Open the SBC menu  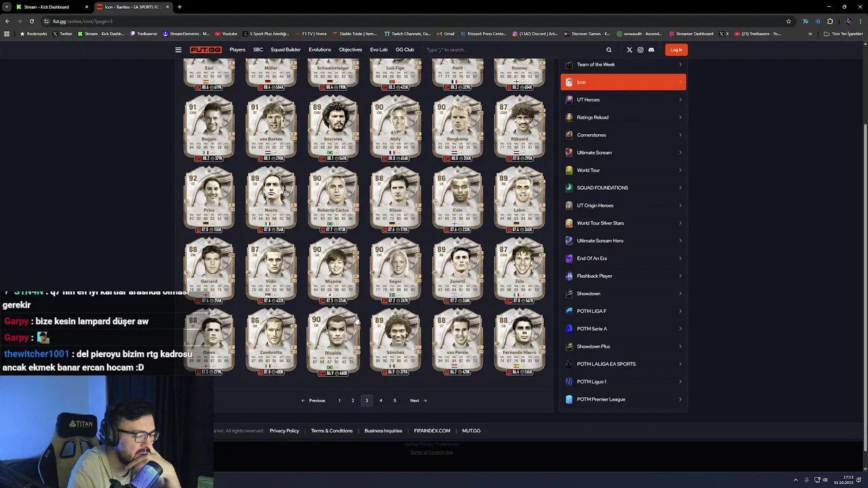258,49
